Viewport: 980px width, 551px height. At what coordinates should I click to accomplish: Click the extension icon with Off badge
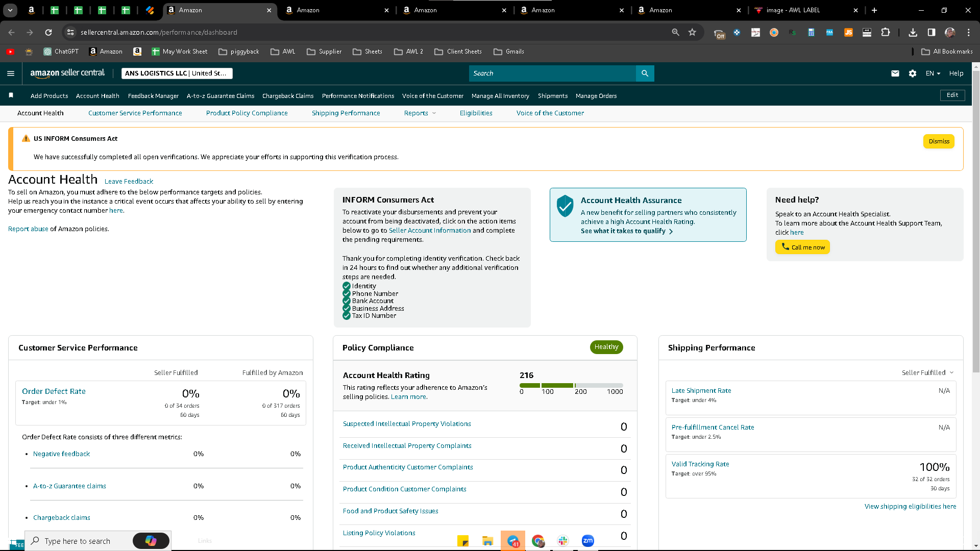tap(719, 33)
